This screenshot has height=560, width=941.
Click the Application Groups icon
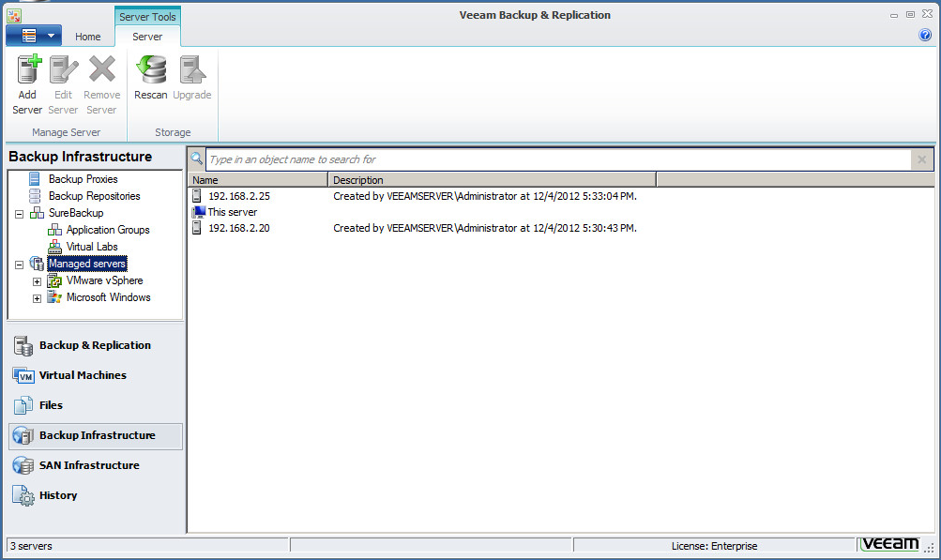pos(54,229)
